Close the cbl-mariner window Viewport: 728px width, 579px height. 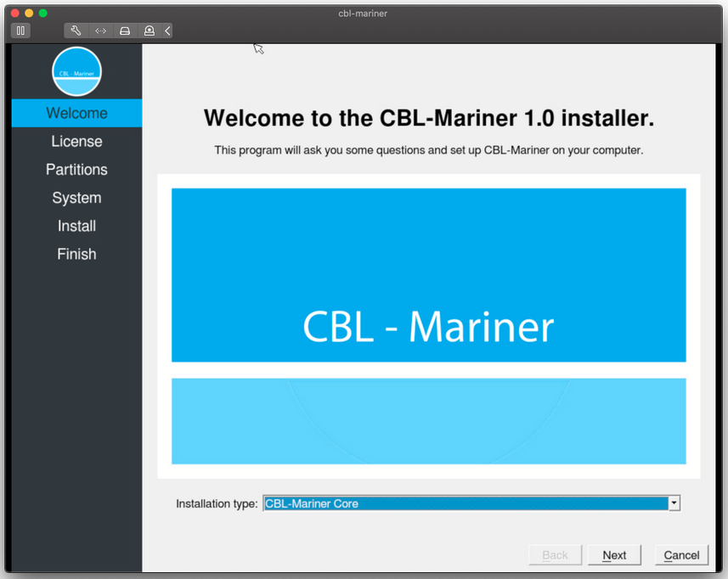(14, 13)
